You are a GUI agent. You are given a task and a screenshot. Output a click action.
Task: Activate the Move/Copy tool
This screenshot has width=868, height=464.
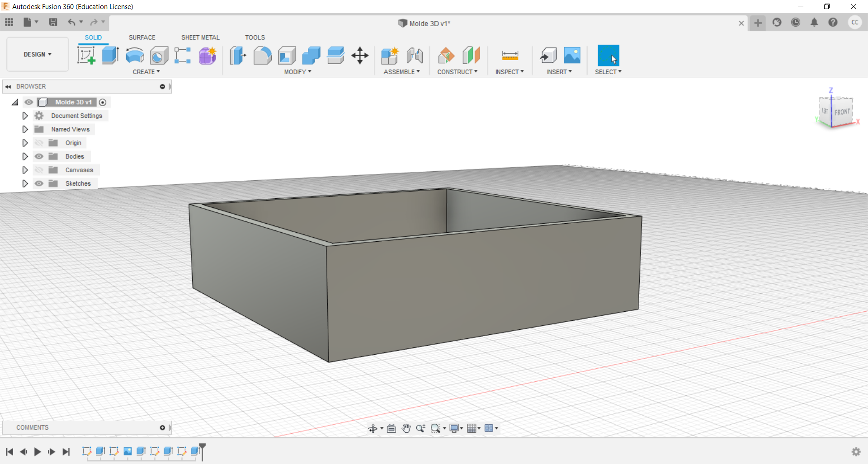coord(359,55)
